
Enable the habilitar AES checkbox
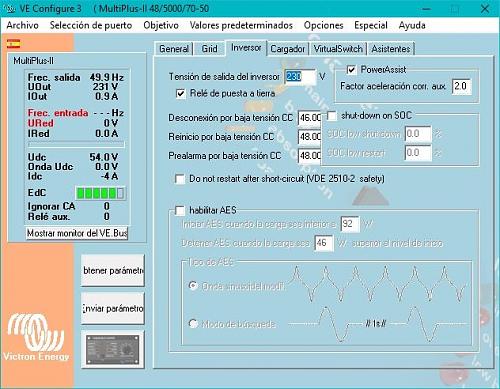point(180,210)
